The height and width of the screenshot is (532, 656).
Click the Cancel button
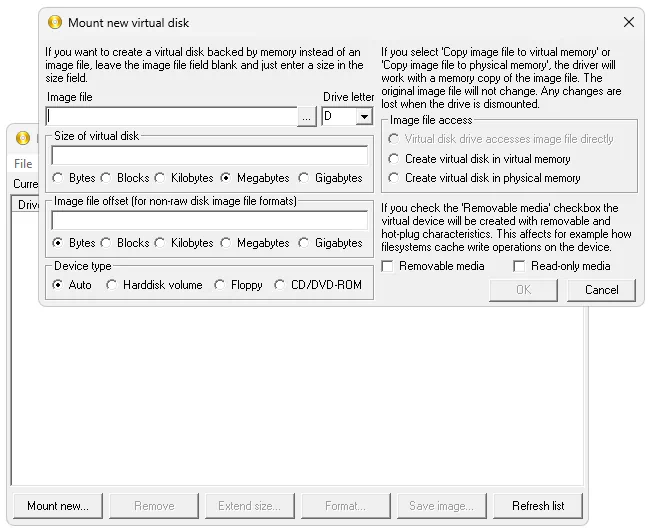tap(601, 290)
